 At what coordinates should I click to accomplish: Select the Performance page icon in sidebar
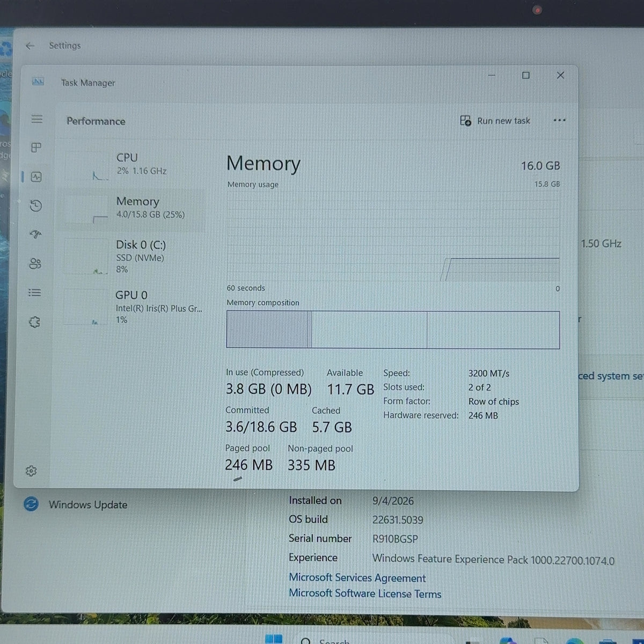36,177
